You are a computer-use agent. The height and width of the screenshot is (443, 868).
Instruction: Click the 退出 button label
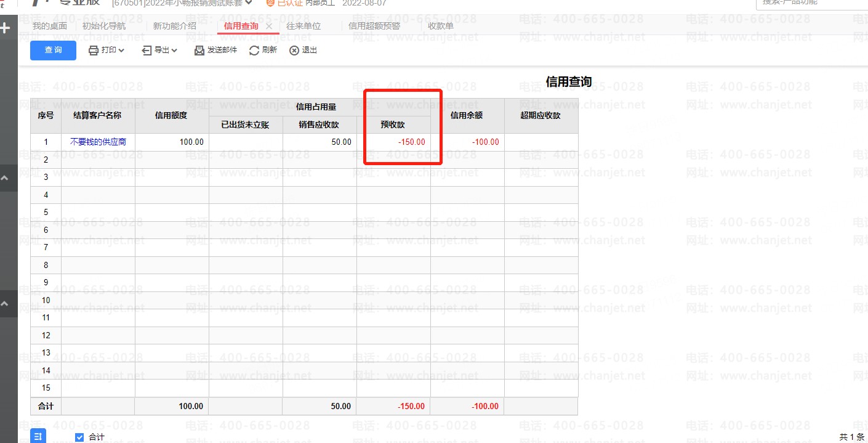[x=310, y=51]
